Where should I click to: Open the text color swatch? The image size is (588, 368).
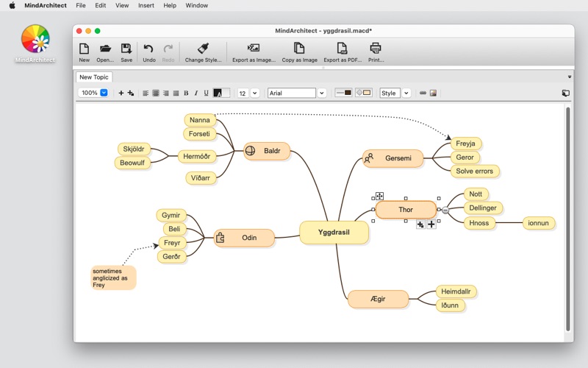click(x=221, y=93)
